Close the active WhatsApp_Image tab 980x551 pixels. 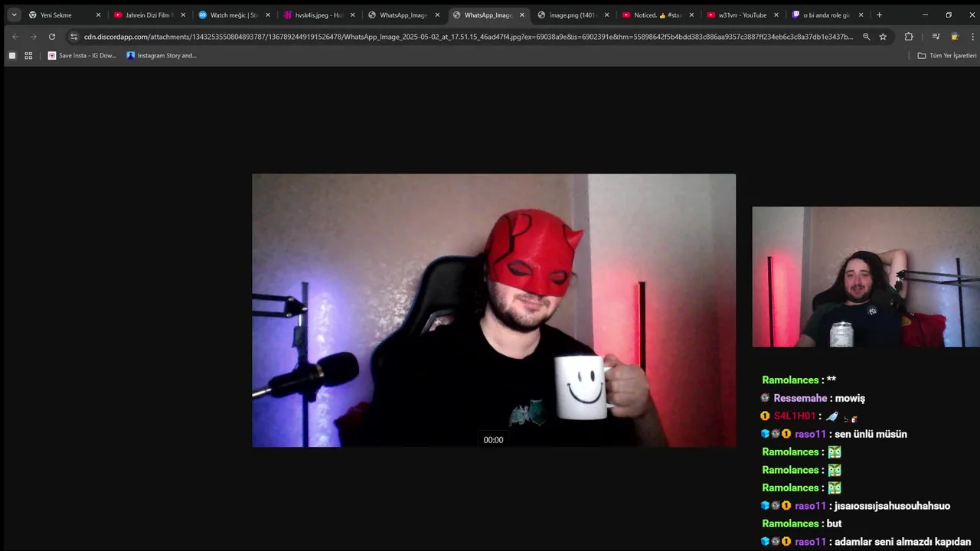point(522,15)
